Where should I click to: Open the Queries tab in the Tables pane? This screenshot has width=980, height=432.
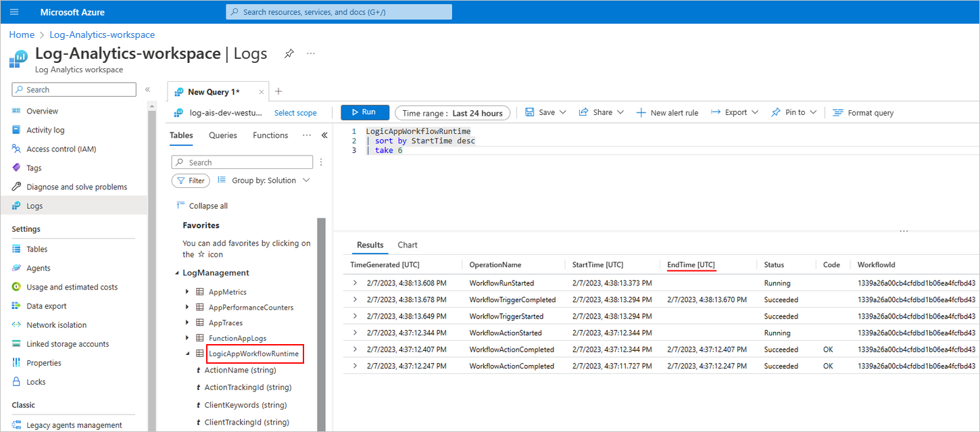point(222,135)
